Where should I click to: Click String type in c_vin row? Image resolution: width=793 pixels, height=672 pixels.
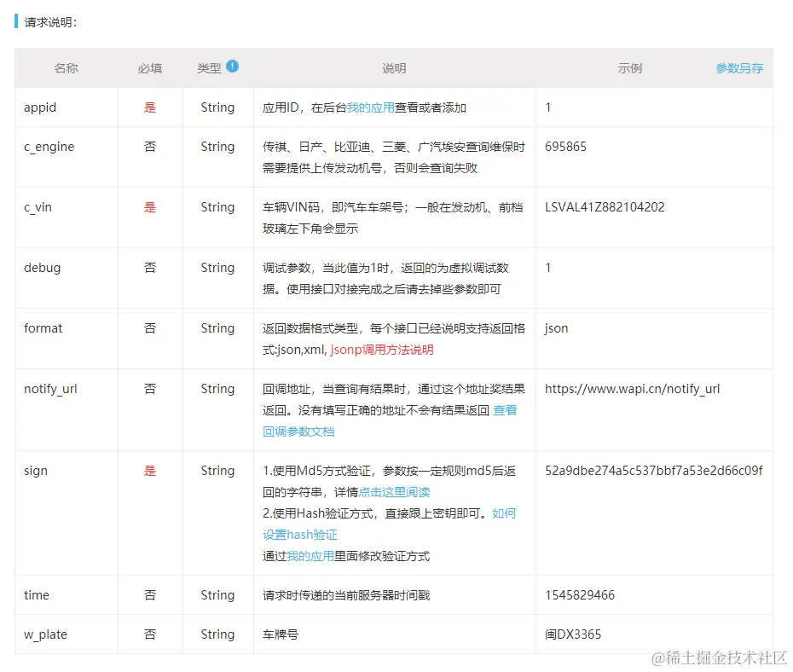coord(217,207)
